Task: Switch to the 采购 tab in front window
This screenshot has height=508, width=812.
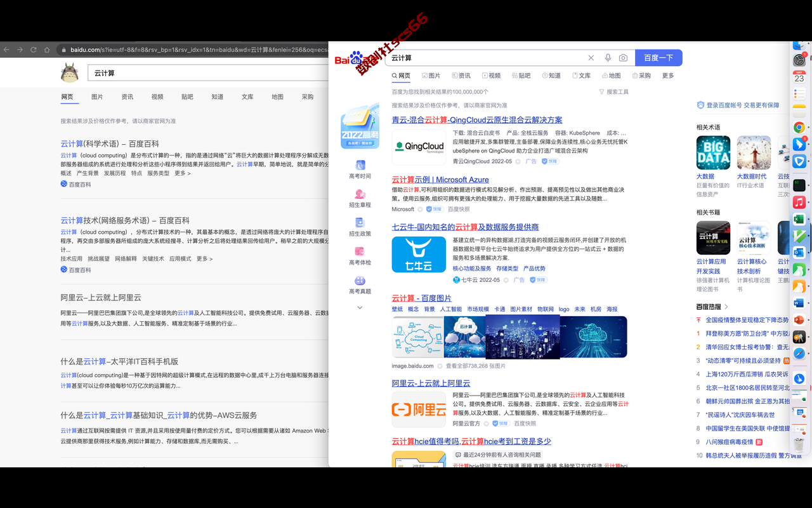Action: [641, 76]
